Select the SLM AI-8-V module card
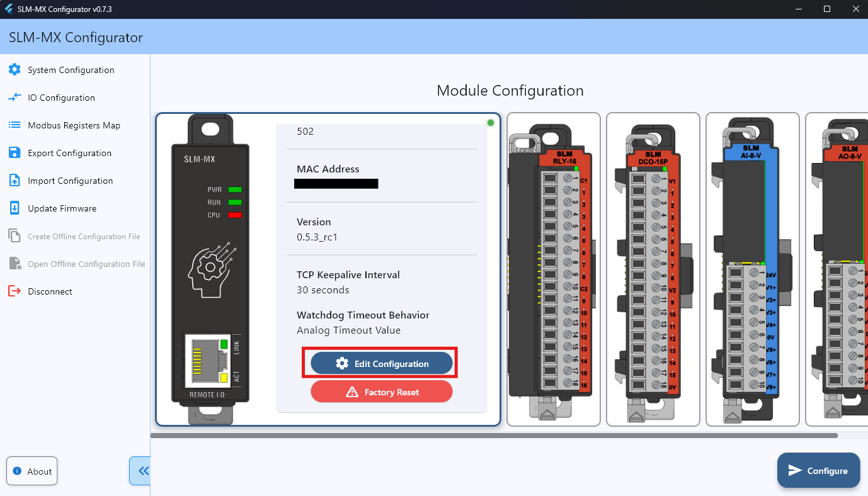The image size is (868, 496). point(752,269)
